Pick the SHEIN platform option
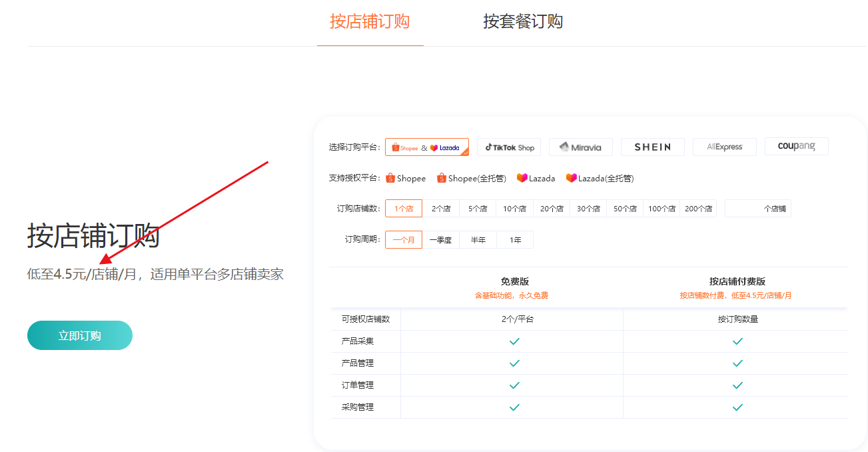 [x=652, y=147]
